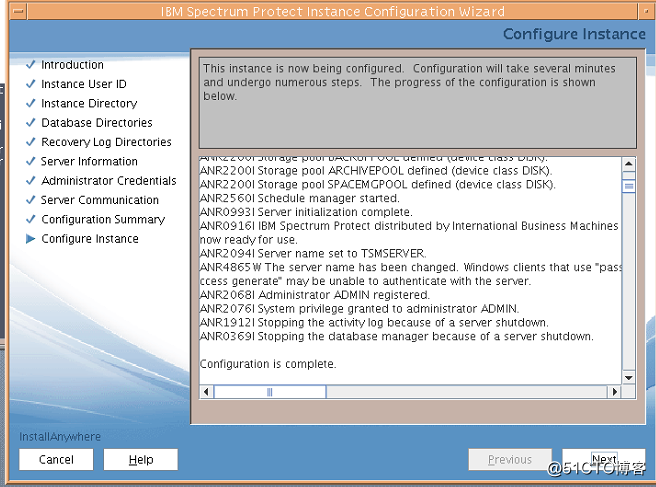Screen dimensions: 656x487
Task: Open the Help button
Action: coord(141,459)
